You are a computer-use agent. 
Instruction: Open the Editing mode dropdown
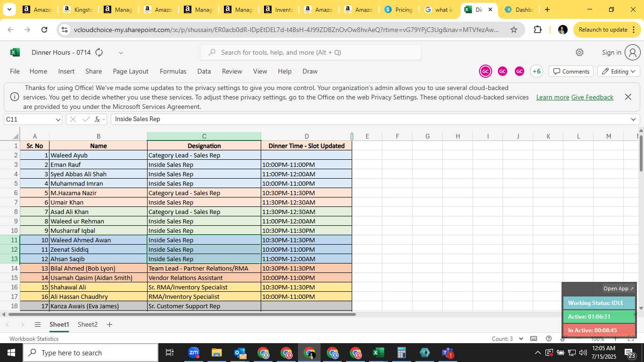[x=619, y=71]
